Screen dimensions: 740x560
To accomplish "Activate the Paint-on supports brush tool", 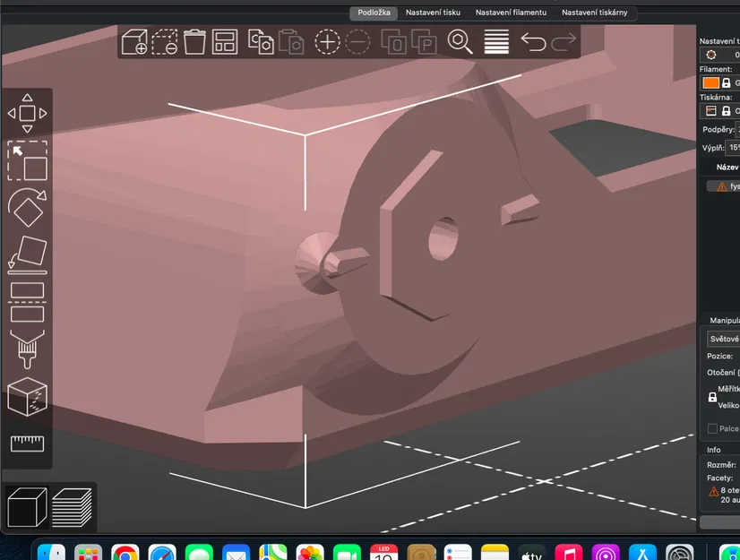I will [x=28, y=349].
